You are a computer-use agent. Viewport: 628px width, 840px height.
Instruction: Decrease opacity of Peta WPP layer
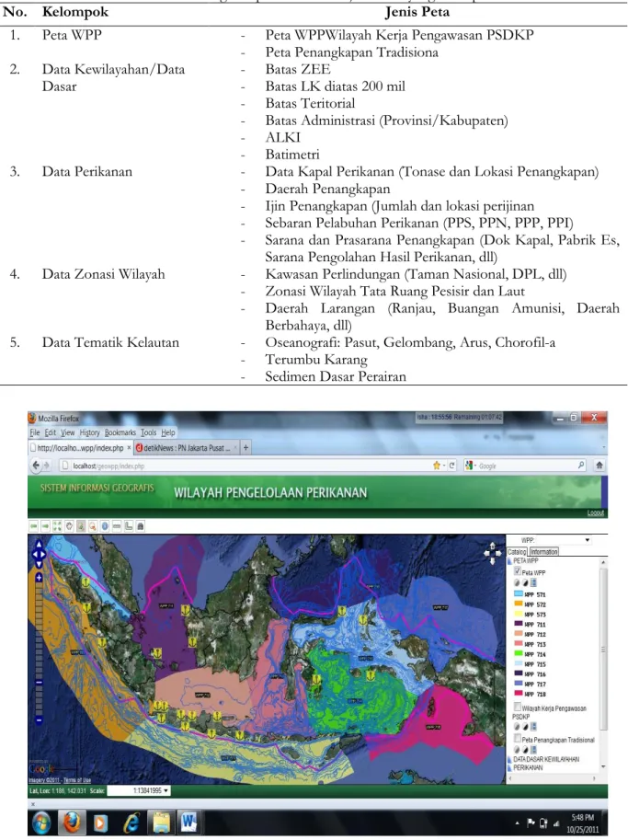(x=517, y=583)
